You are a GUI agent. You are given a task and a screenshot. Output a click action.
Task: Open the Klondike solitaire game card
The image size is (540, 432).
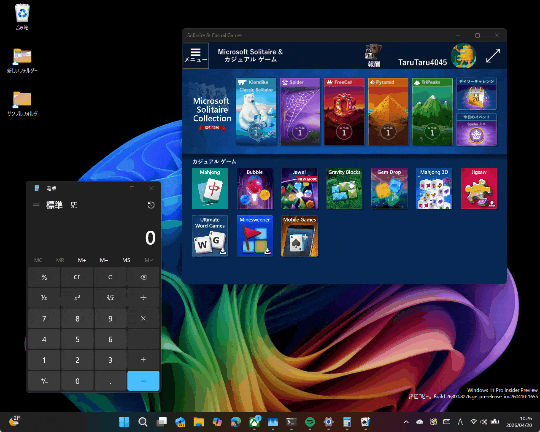[x=256, y=111]
